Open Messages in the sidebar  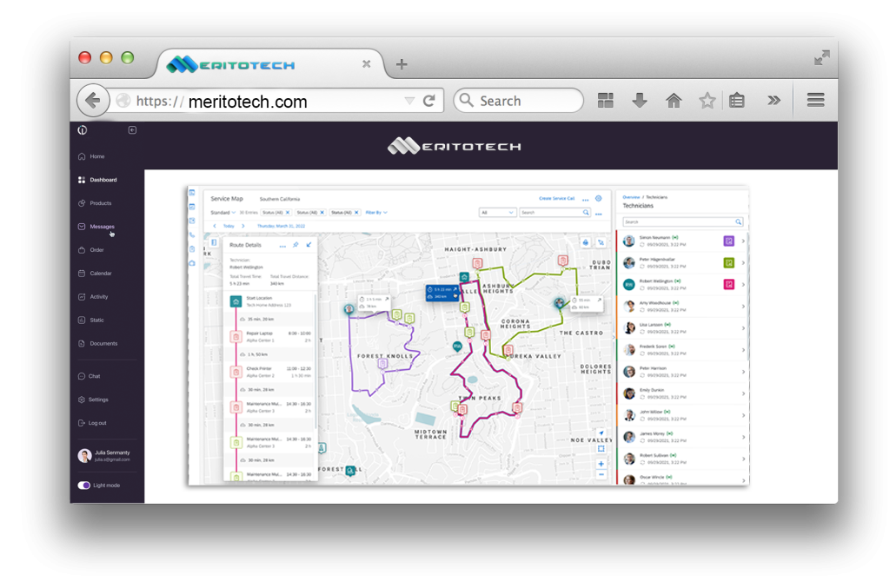click(x=96, y=226)
